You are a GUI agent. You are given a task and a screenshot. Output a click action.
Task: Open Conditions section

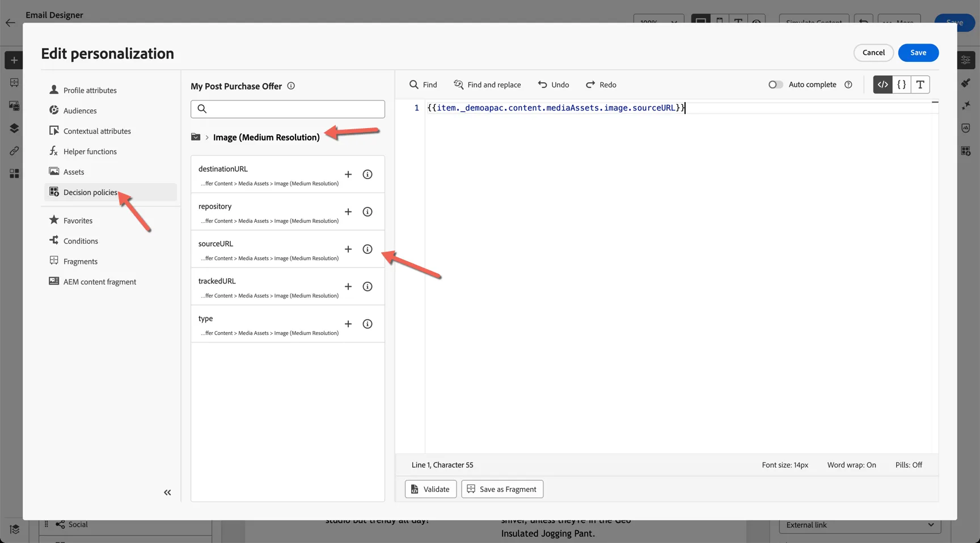[x=111, y=241]
